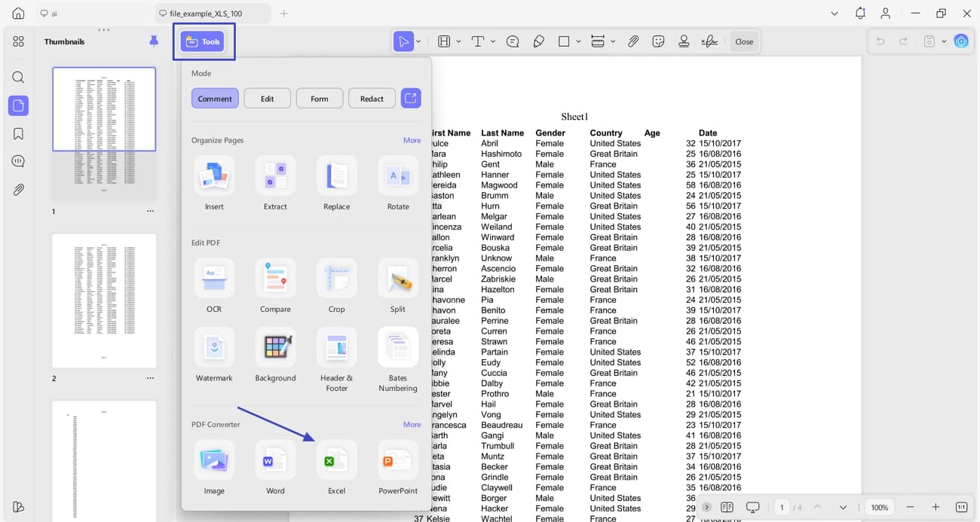980x522 pixels.
Task: Pick the Pencil drawing tool
Action: [539, 41]
